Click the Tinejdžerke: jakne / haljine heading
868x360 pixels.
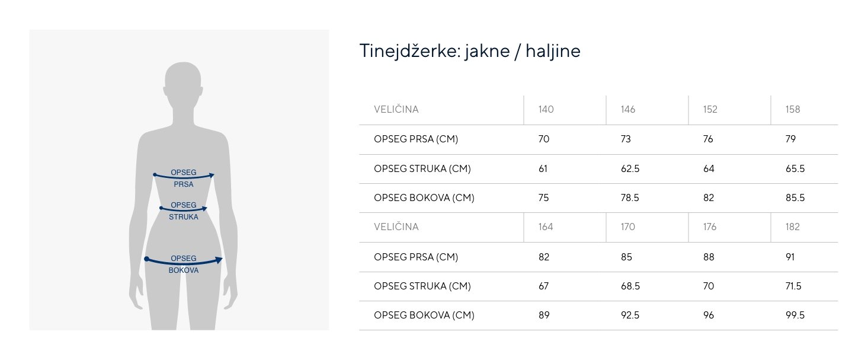470,51
